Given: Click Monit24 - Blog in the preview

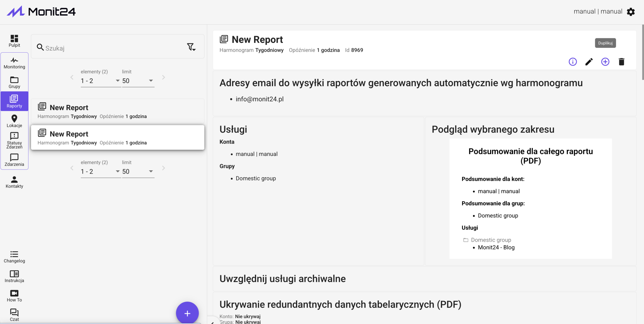Looking at the screenshot, I should [x=496, y=248].
